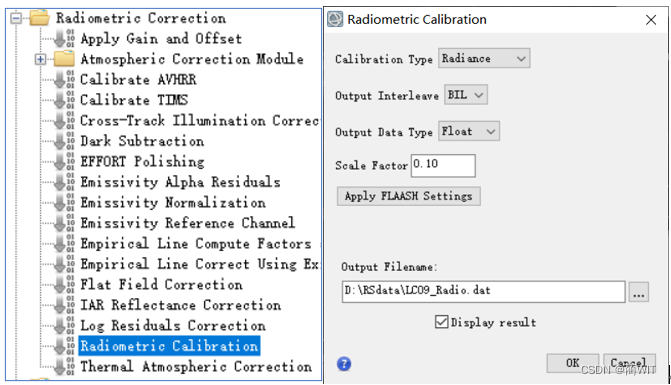Screen dimensions: 671x385
Task: Collapse the Radiometric Correction tree node
Action: (x=16, y=18)
